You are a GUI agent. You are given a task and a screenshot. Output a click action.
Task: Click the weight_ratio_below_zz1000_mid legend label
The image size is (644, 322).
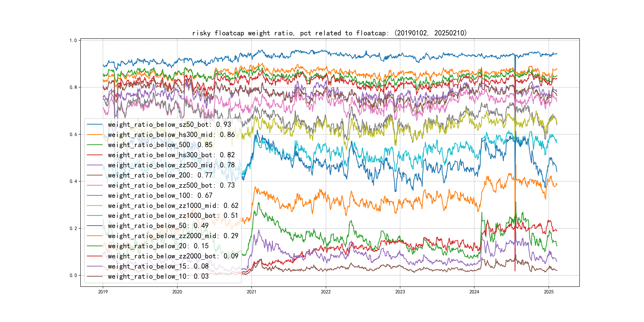(173, 206)
